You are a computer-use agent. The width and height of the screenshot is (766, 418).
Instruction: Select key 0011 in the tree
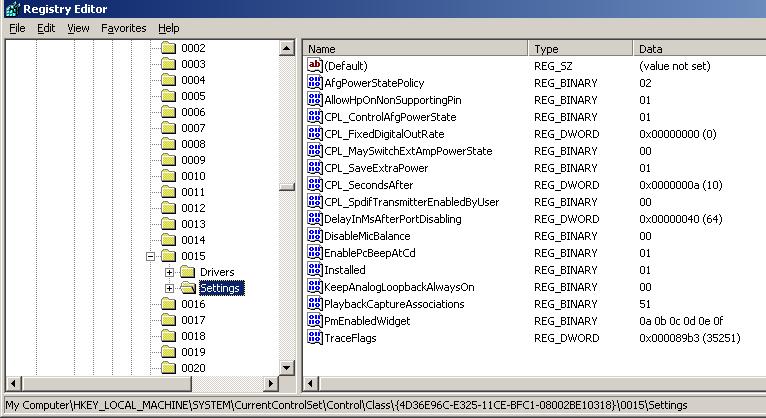coord(193,192)
